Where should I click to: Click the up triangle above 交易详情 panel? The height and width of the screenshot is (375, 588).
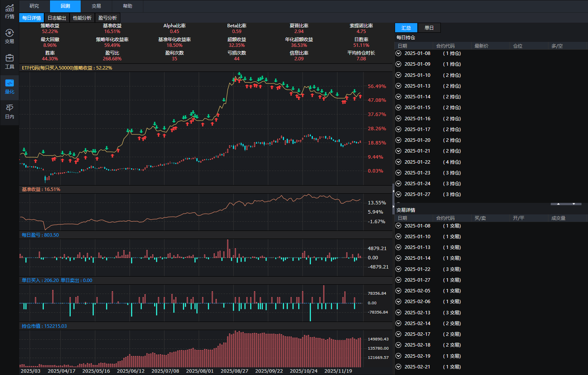click(x=558, y=204)
